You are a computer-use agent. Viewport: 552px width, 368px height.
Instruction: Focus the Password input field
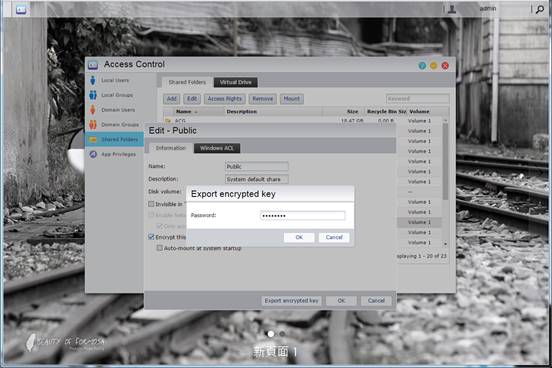(302, 216)
